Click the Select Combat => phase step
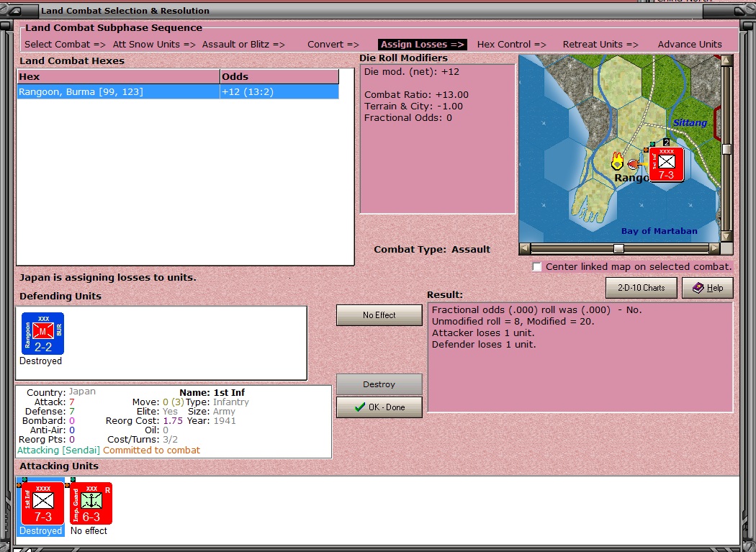 [65, 45]
